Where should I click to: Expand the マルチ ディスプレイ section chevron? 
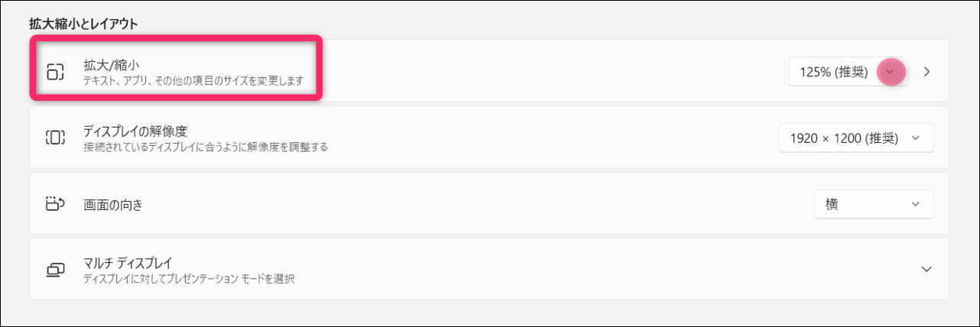click(x=926, y=270)
